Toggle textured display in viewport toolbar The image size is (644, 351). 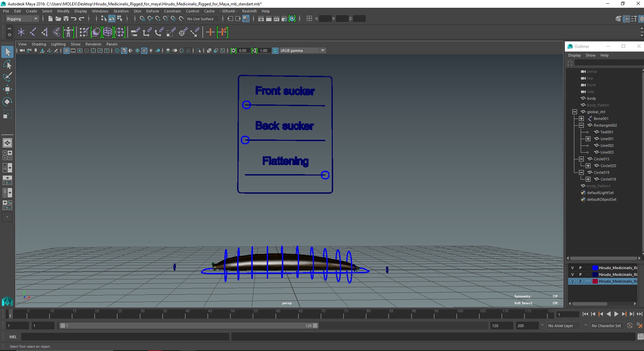coord(144,51)
